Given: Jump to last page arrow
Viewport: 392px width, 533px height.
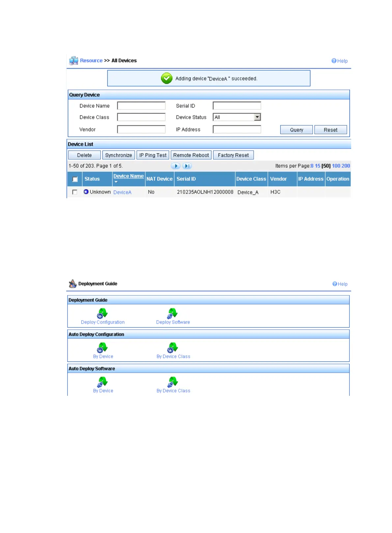Looking at the screenshot, I should [187, 166].
